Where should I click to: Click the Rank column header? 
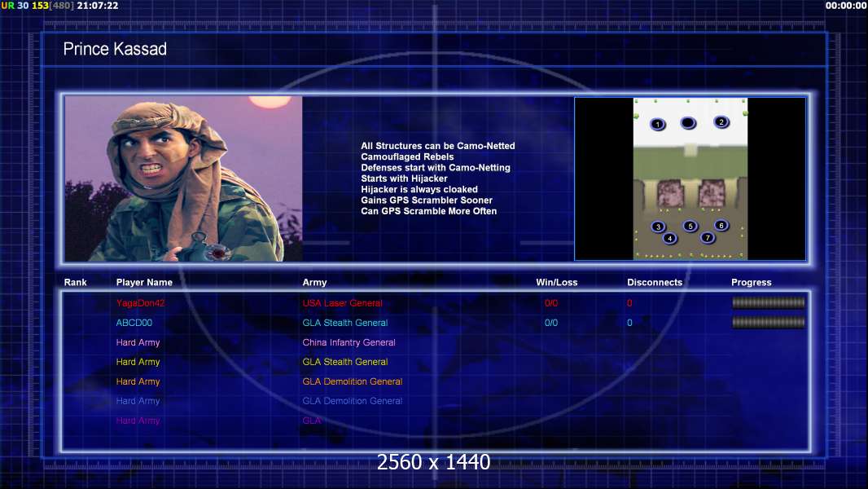75,283
